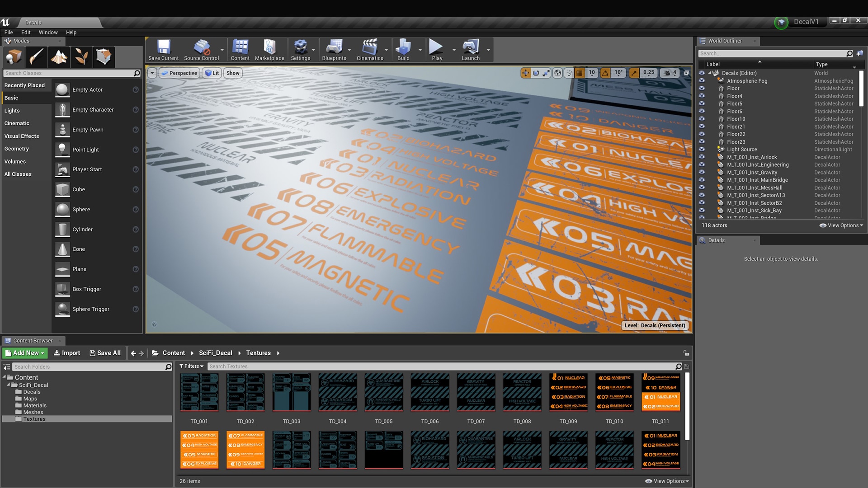The width and height of the screenshot is (868, 488).
Task: Activate Geometry Editing mode
Action: click(104, 56)
